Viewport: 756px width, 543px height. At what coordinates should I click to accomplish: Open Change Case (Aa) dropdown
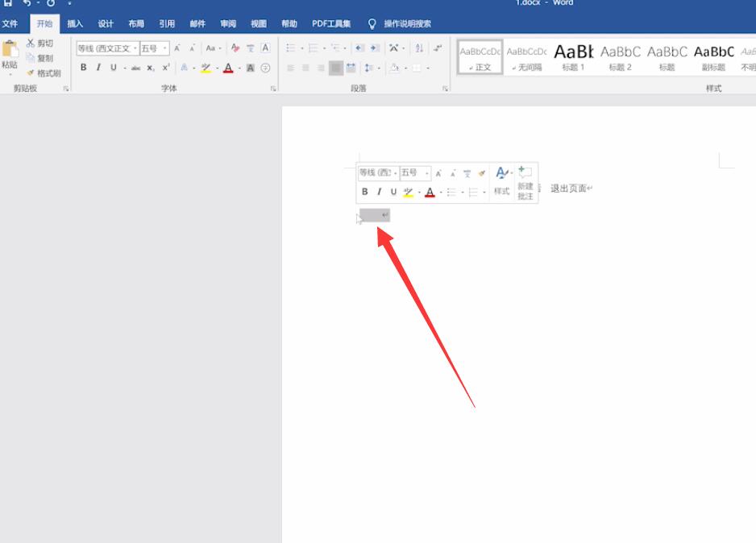(213, 48)
